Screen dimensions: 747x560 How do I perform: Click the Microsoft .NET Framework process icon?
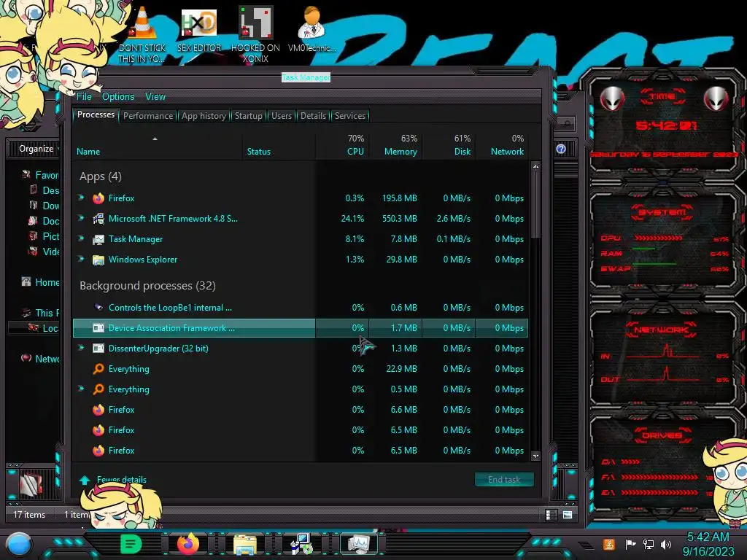pos(98,219)
